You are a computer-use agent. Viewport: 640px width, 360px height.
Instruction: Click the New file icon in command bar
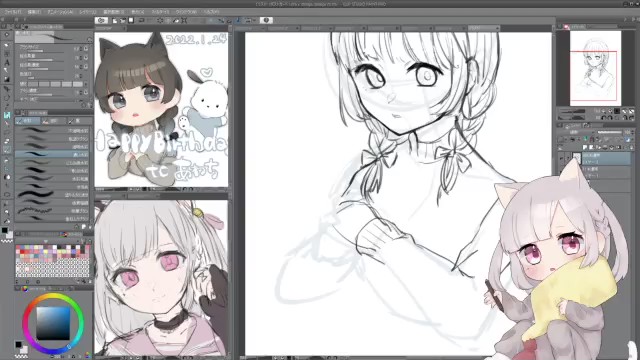click(x=115, y=20)
